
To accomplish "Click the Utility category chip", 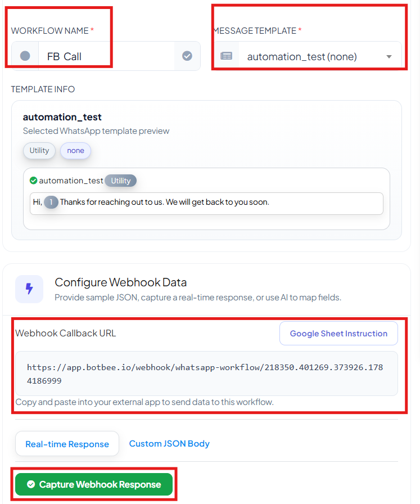I will pos(39,150).
